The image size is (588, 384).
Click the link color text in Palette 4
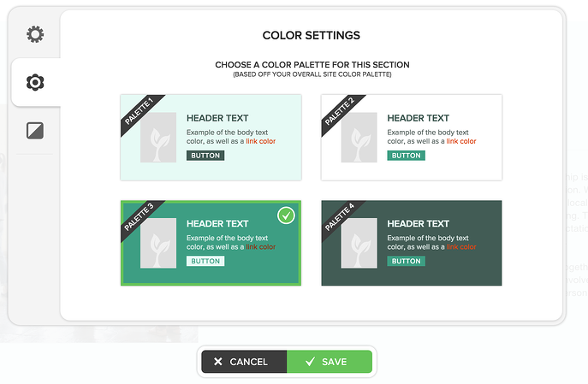click(461, 247)
